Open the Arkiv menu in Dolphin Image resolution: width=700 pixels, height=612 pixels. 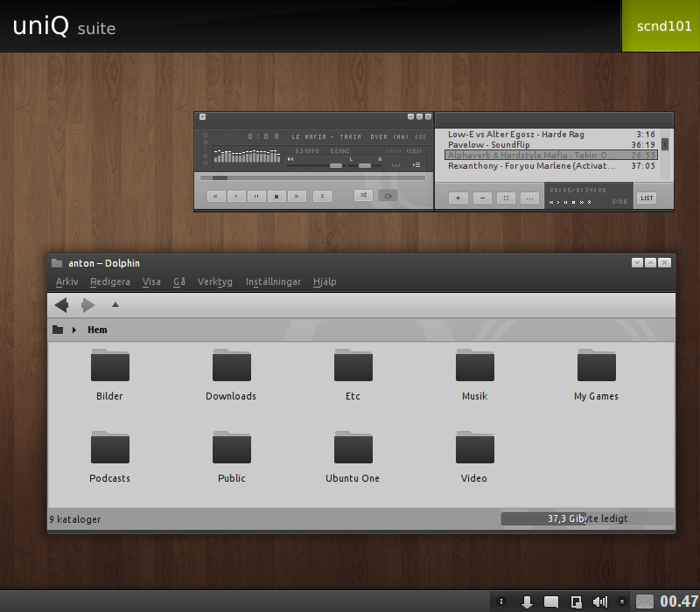(66, 282)
